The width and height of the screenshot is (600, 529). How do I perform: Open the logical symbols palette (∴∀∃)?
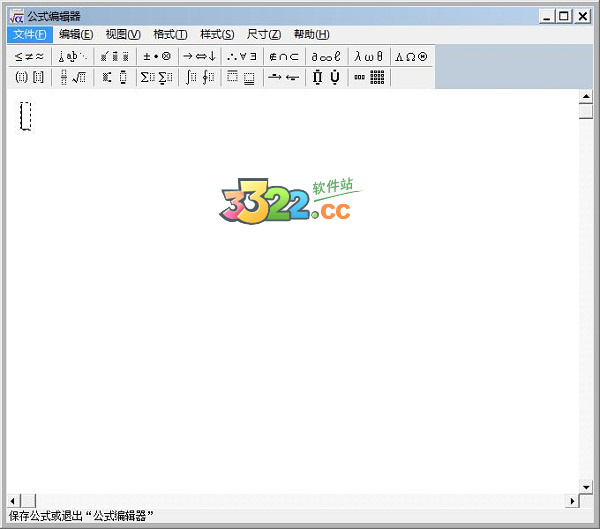click(x=242, y=57)
